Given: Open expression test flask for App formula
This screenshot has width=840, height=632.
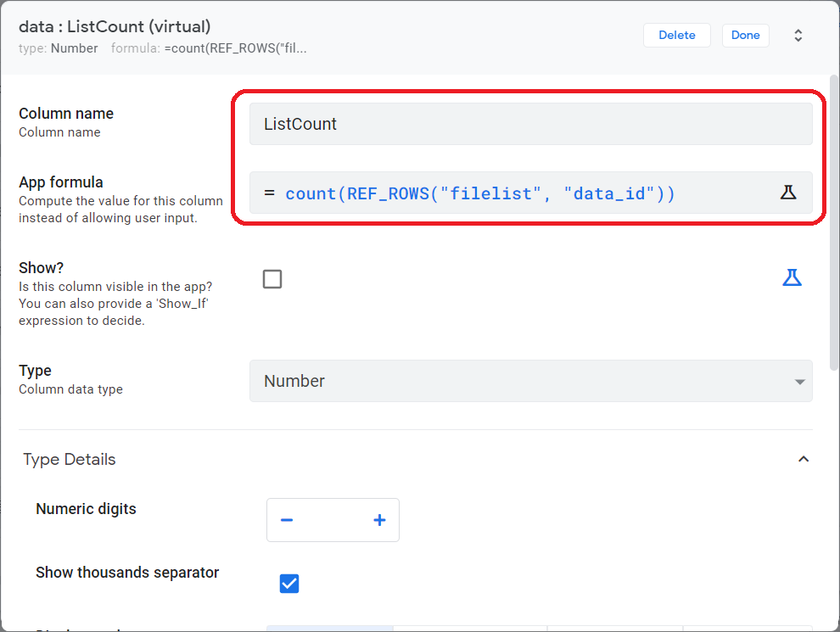Looking at the screenshot, I should click(x=788, y=193).
